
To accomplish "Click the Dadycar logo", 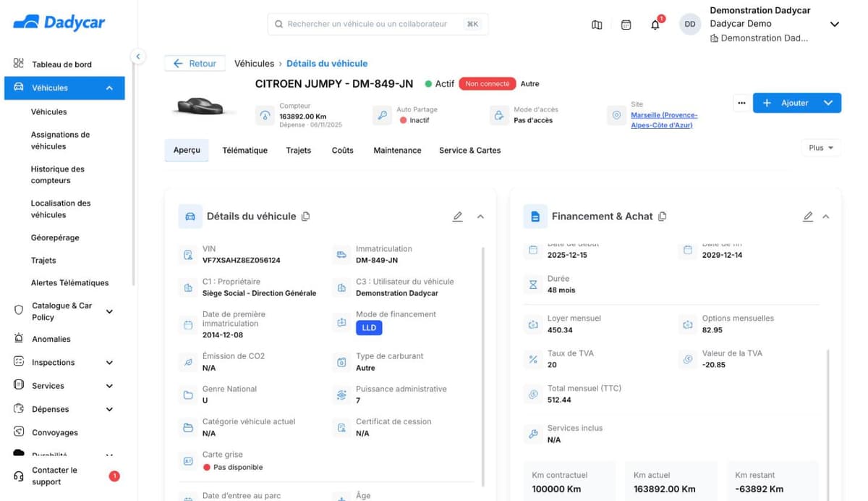I will tap(59, 22).
